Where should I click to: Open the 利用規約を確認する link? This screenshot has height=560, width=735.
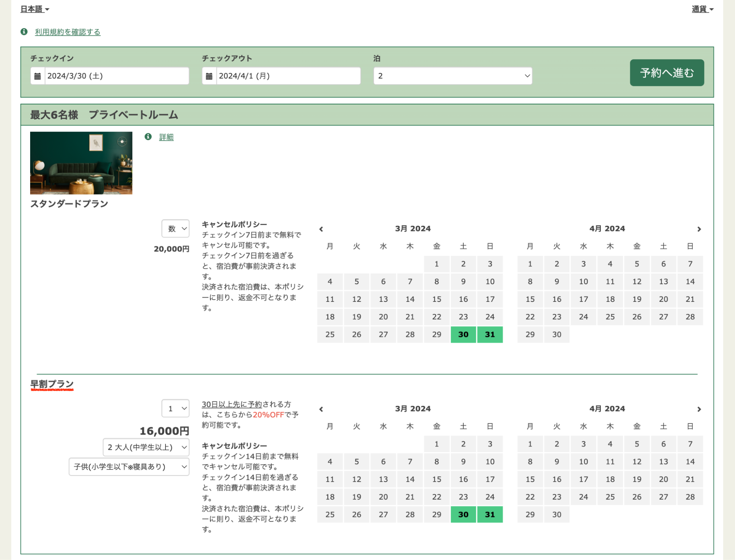pyautogui.click(x=68, y=32)
